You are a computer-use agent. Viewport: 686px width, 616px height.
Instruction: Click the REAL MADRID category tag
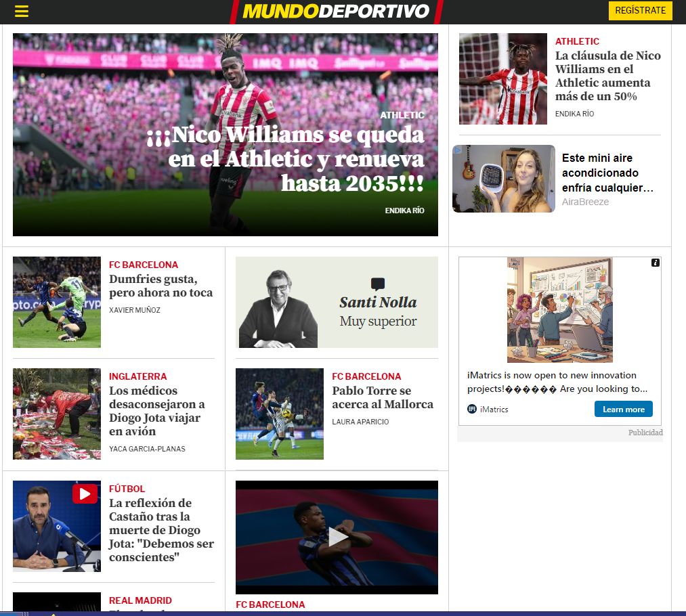(140, 600)
